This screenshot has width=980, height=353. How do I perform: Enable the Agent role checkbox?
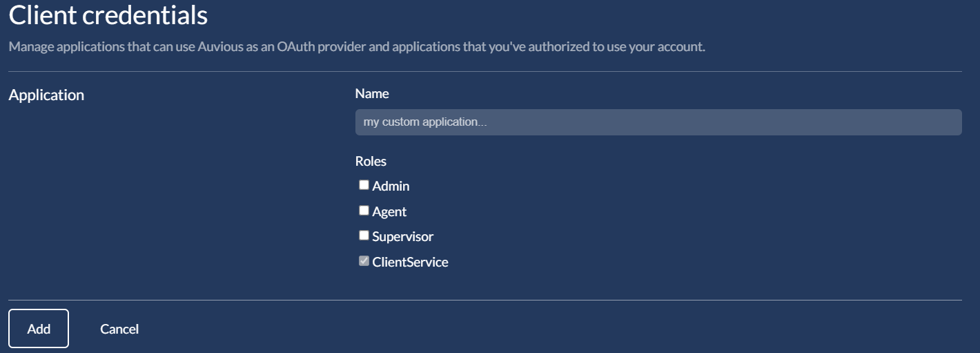point(364,211)
